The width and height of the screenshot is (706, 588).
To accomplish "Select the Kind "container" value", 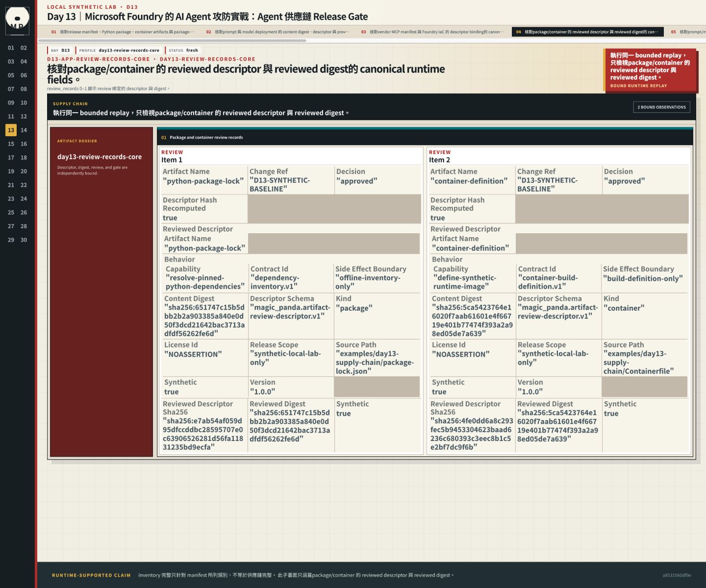I will pos(624,308).
